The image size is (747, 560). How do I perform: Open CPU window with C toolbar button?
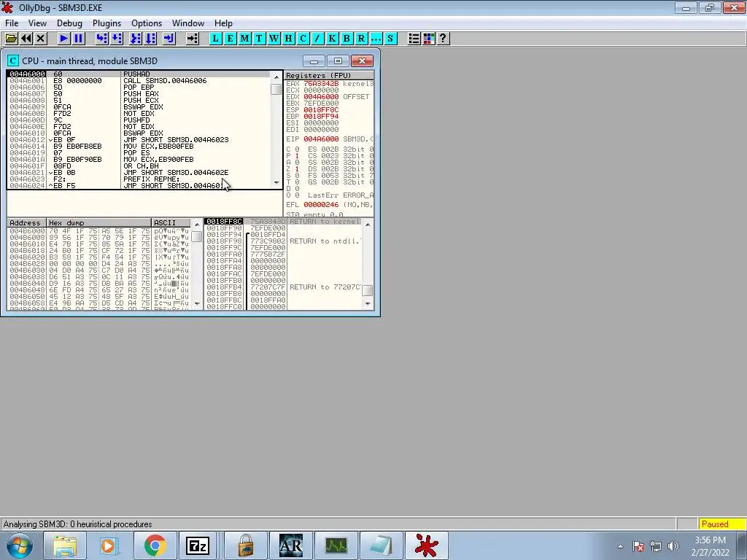[303, 39]
